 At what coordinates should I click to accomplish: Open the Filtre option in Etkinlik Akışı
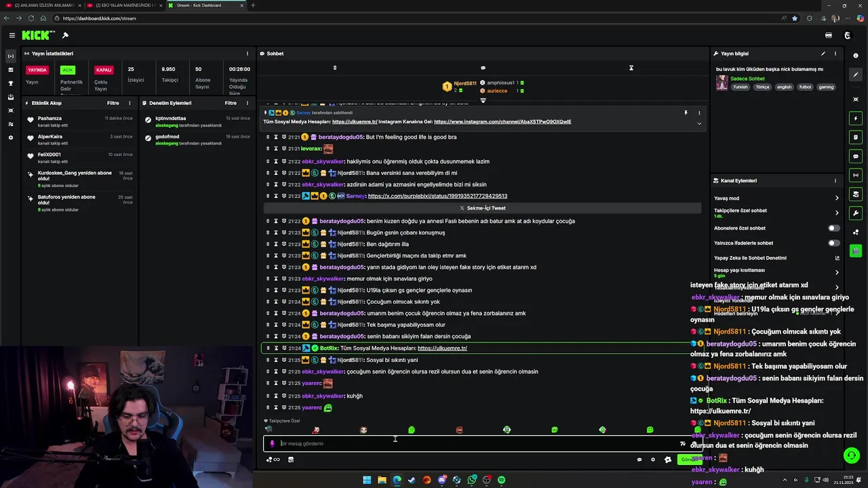click(x=113, y=103)
